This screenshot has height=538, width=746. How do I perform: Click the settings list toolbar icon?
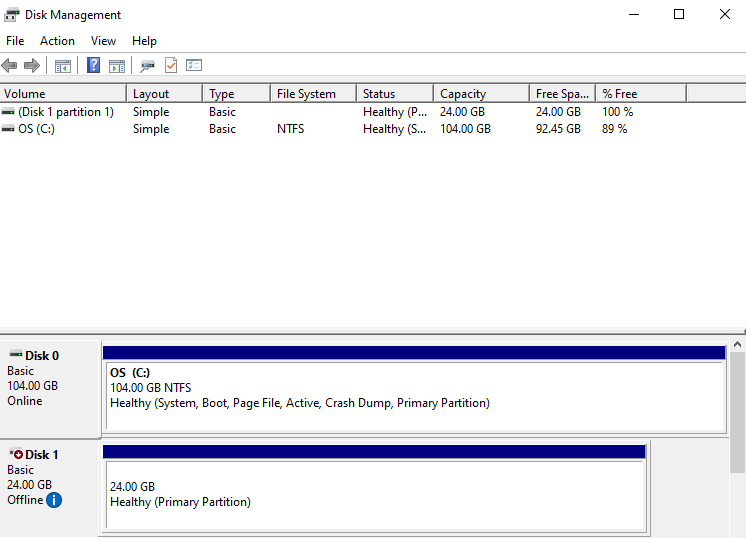[194, 66]
